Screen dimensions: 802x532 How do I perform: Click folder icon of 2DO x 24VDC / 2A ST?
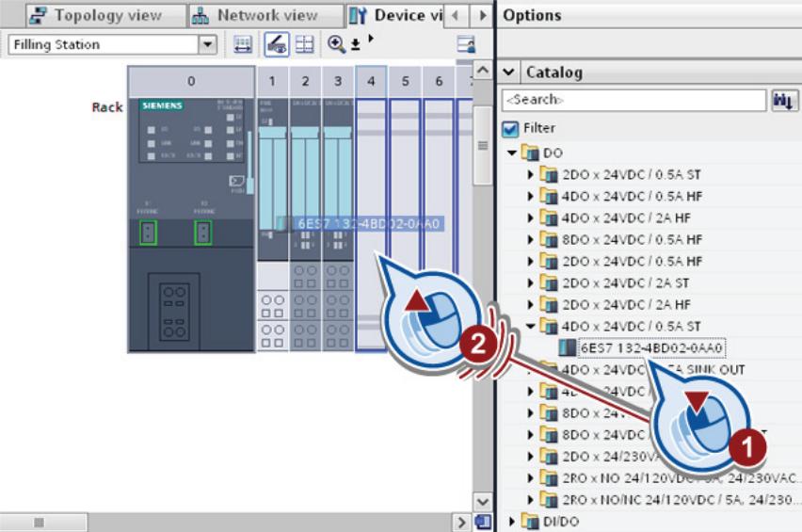pyautogui.click(x=549, y=282)
